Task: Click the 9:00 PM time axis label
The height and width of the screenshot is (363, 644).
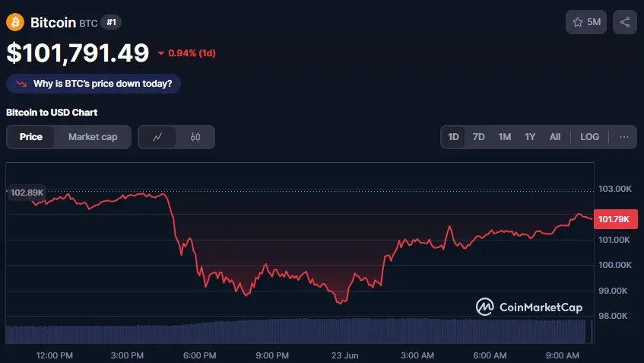Action: pyautogui.click(x=272, y=355)
